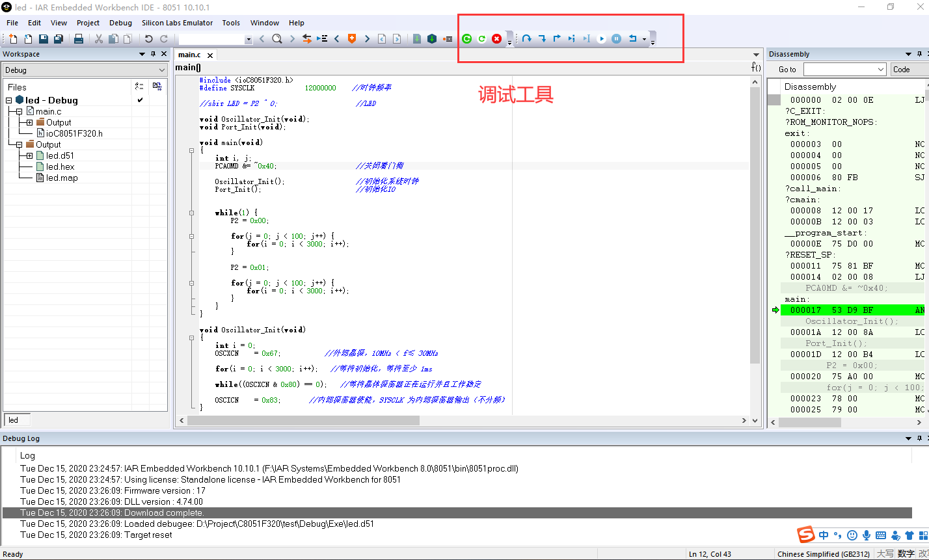Image resolution: width=929 pixels, height=560 pixels.
Task: Open the Edit menu
Action: pyautogui.click(x=34, y=23)
